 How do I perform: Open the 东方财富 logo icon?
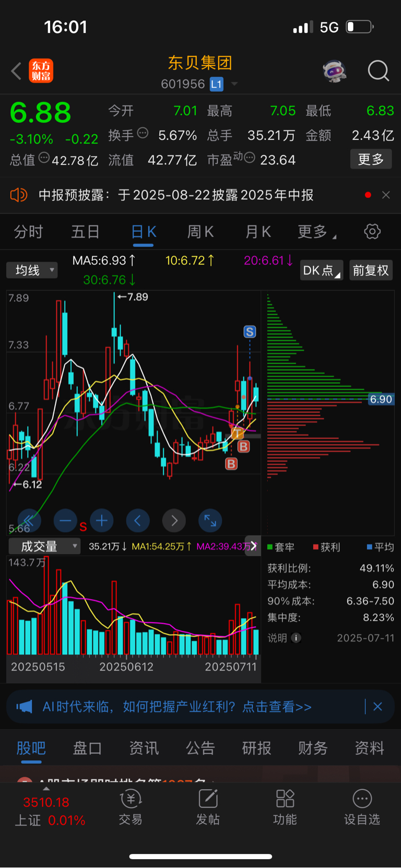tap(41, 71)
